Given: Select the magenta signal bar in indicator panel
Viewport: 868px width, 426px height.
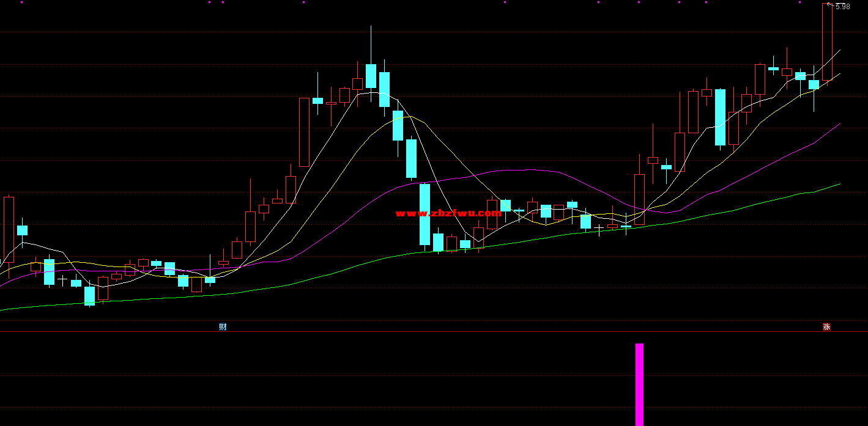Looking at the screenshot, I should click(x=639, y=384).
